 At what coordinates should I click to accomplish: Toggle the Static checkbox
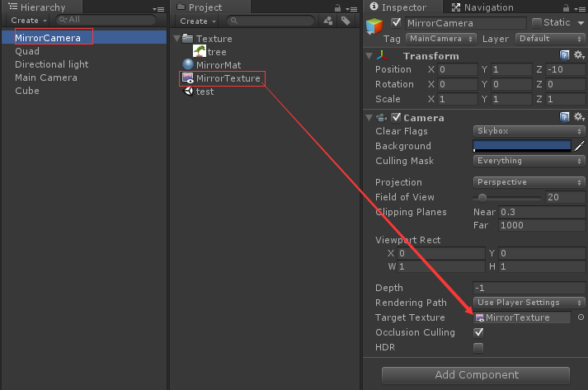[x=538, y=22]
